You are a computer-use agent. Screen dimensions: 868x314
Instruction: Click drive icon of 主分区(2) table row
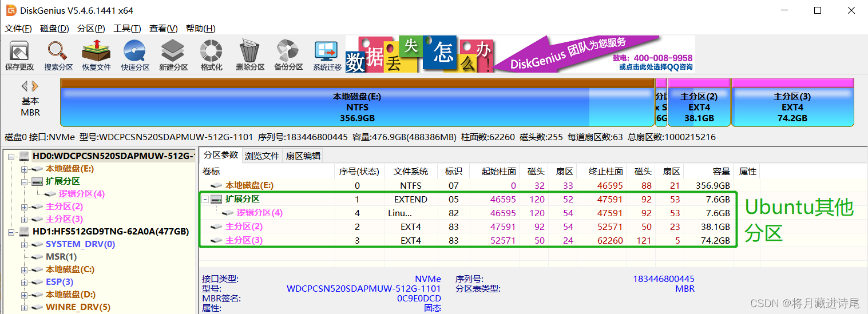(217, 226)
